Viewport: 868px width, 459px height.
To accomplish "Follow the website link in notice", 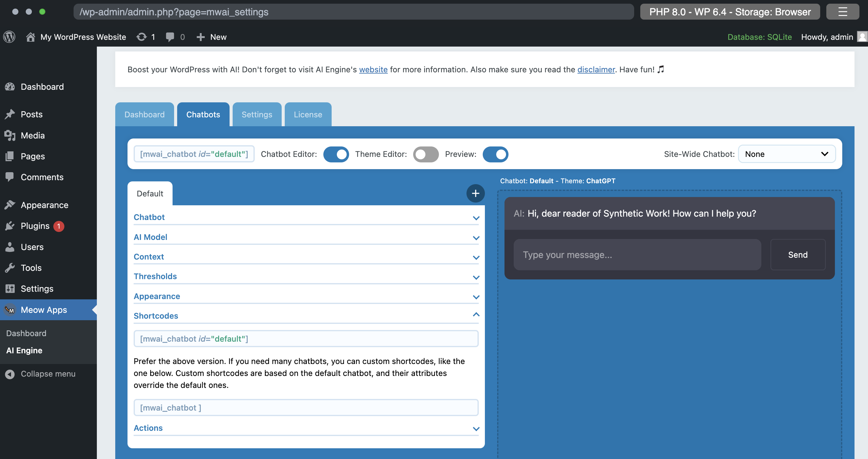I will coord(373,69).
